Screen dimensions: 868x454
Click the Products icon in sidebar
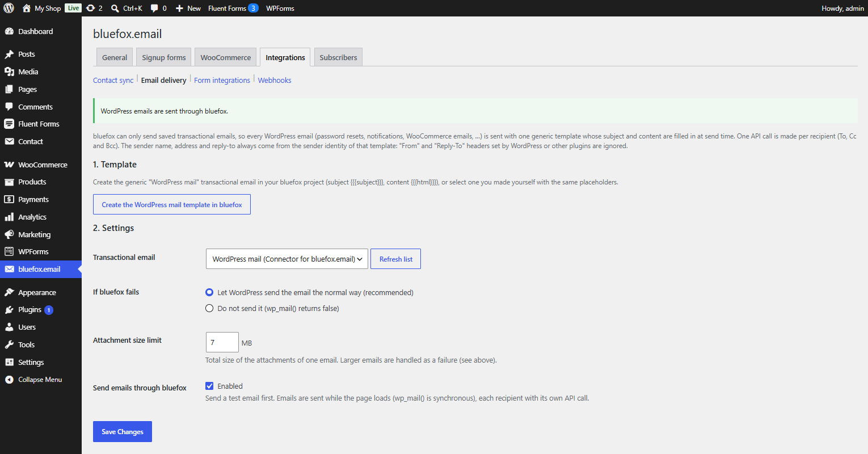[9, 182]
